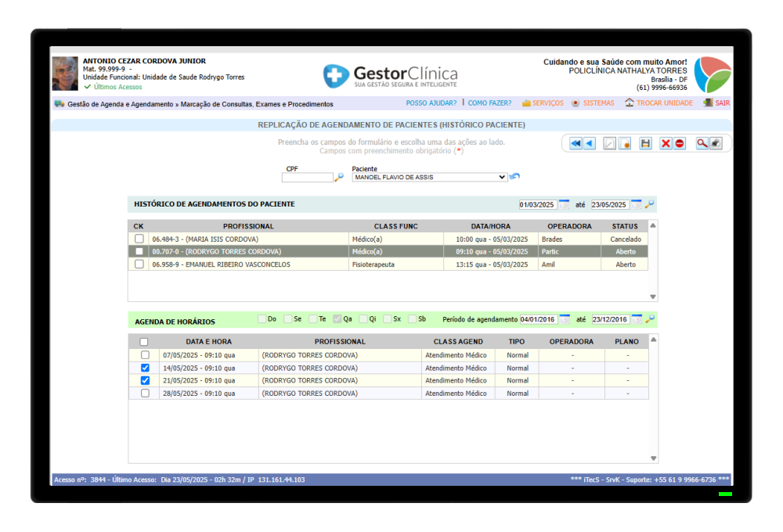
Task: Open calendar picker for 23/12/2016 end date
Action: click(637, 319)
